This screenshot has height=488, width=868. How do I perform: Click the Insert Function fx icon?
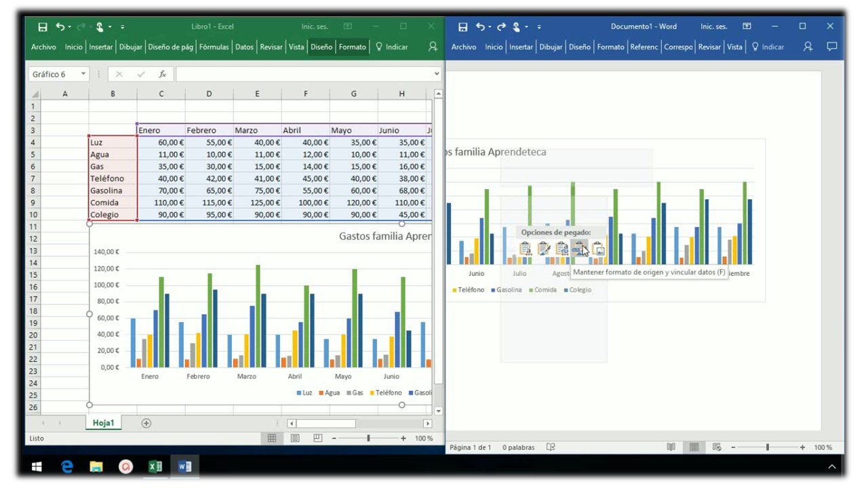[x=163, y=74]
